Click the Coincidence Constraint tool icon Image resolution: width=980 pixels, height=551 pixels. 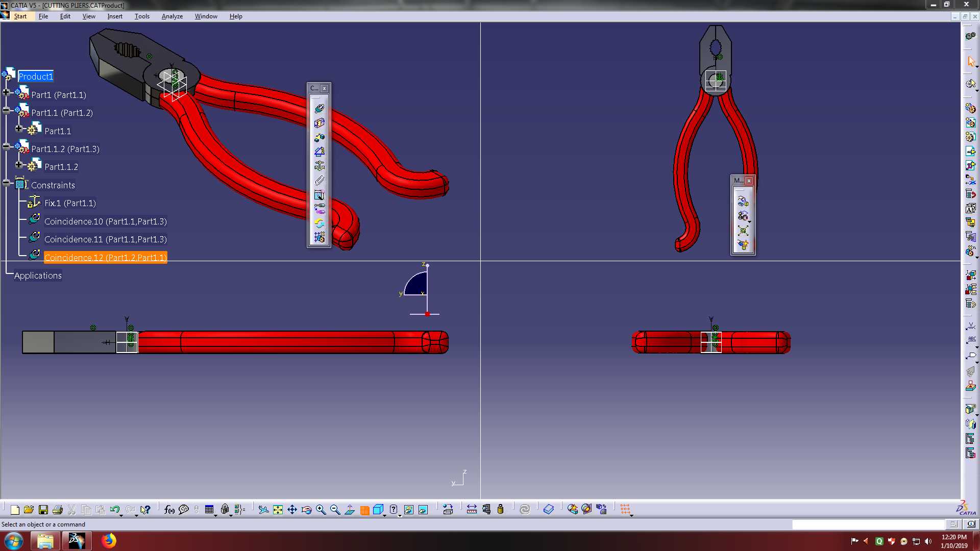click(x=319, y=109)
